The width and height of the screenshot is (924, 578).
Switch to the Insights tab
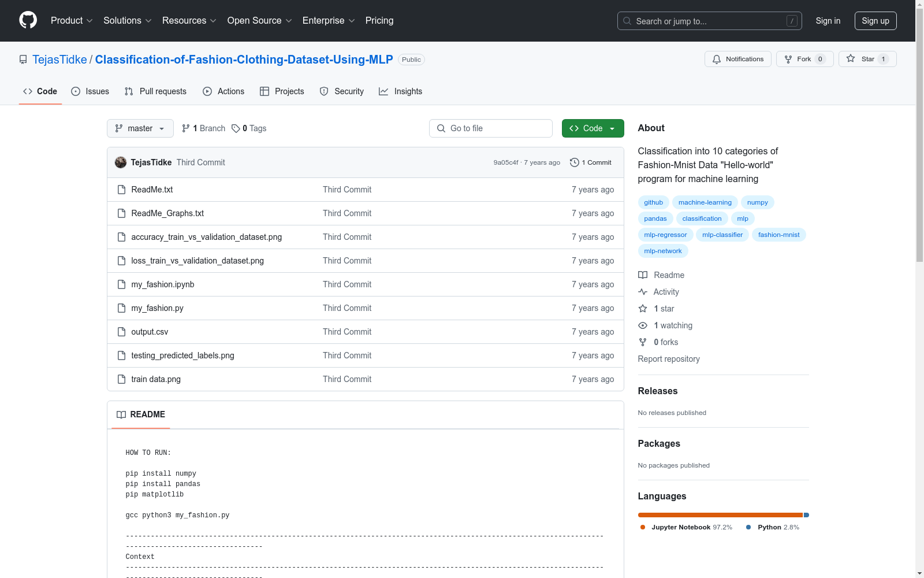click(401, 91)
